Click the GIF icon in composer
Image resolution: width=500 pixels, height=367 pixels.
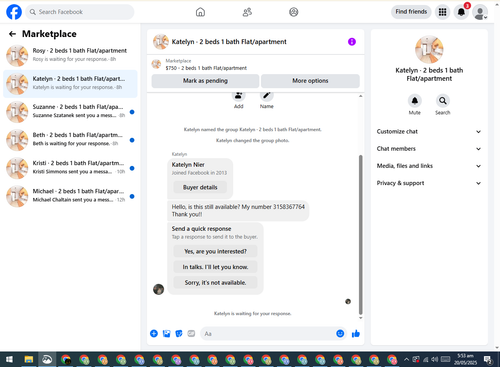point(191,333)
